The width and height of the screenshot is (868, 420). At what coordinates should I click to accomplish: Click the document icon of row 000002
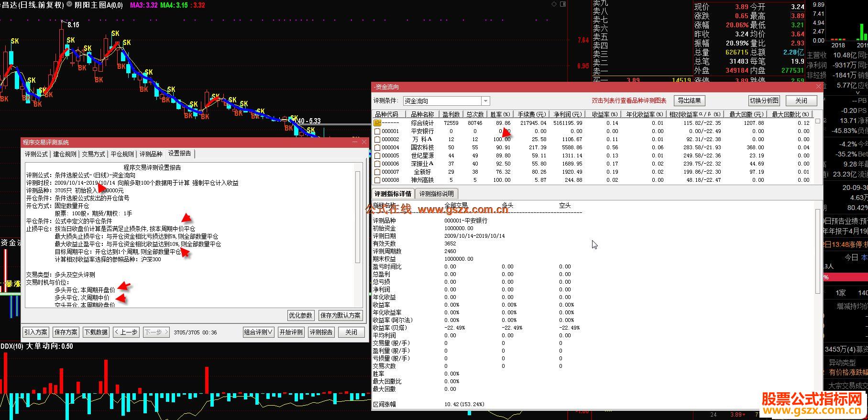377,139
